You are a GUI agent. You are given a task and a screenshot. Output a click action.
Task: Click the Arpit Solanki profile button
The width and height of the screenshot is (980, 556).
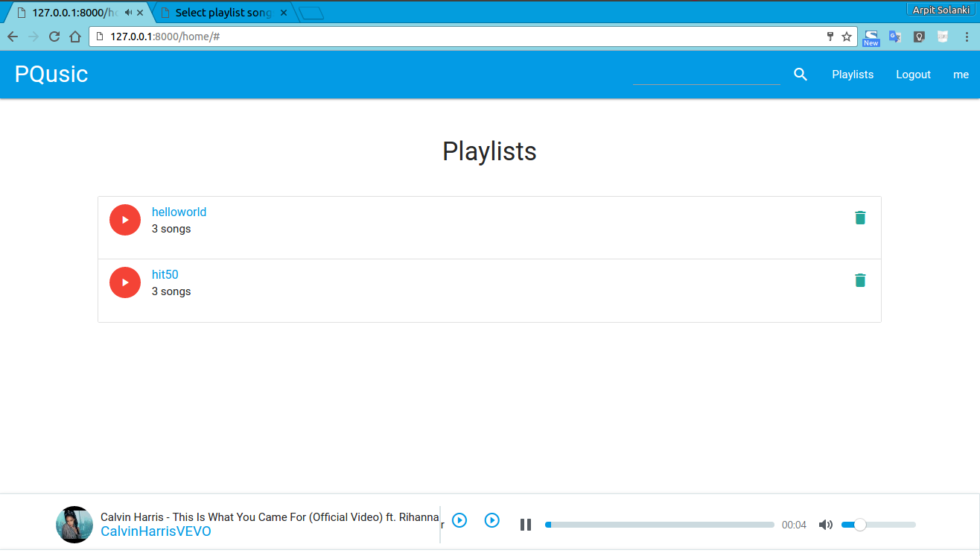pyautogui.click(x=941, y=10)
